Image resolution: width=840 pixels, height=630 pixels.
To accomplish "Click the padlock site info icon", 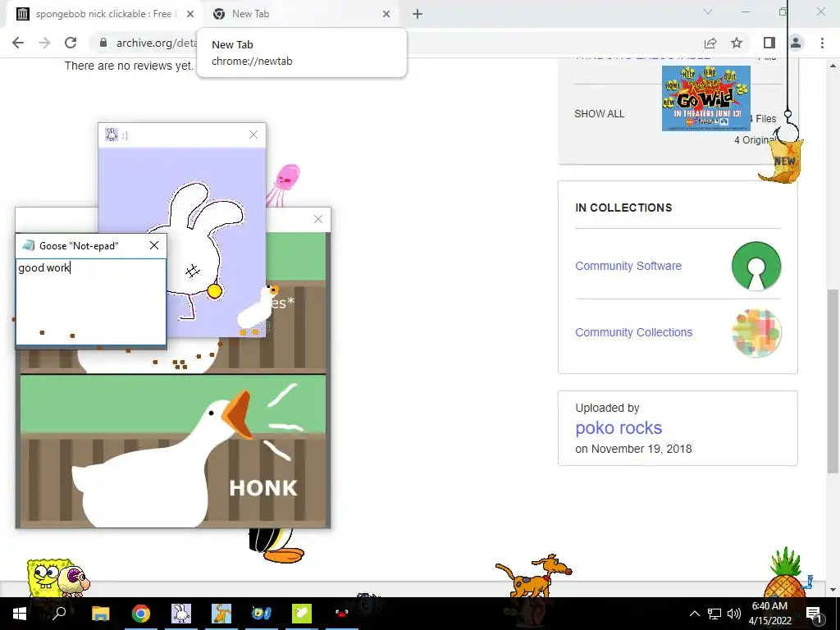I will point(103,43).
